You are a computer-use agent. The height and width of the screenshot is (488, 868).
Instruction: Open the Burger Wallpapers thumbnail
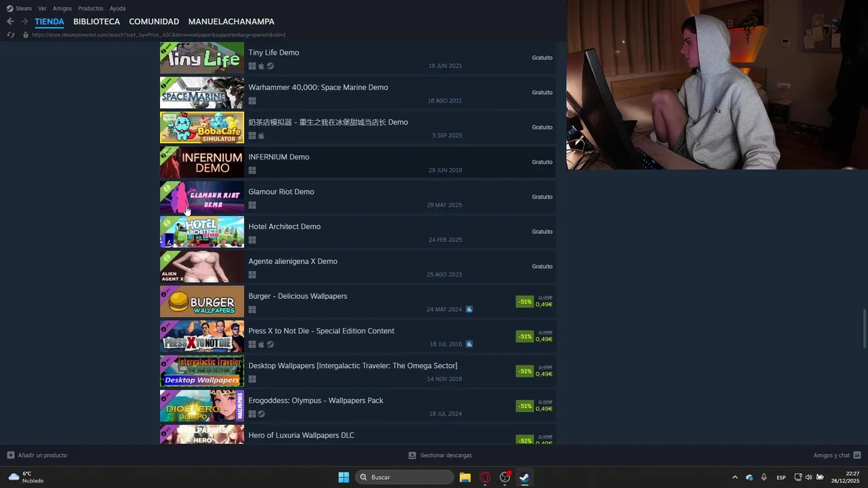click(x=202, y=301)
